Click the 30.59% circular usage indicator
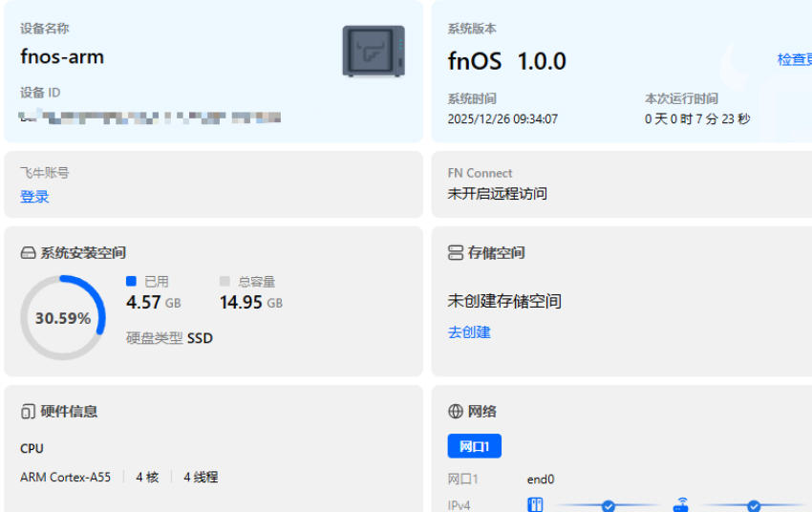 click(x=63, y=318)
